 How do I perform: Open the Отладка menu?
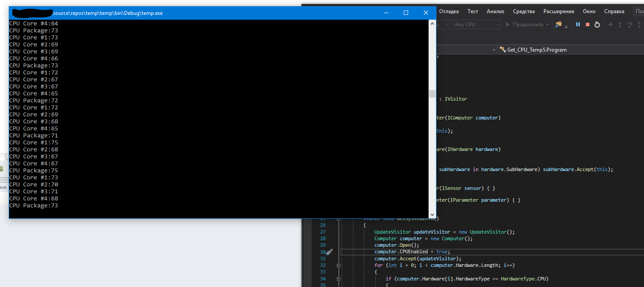click(449, 11)
